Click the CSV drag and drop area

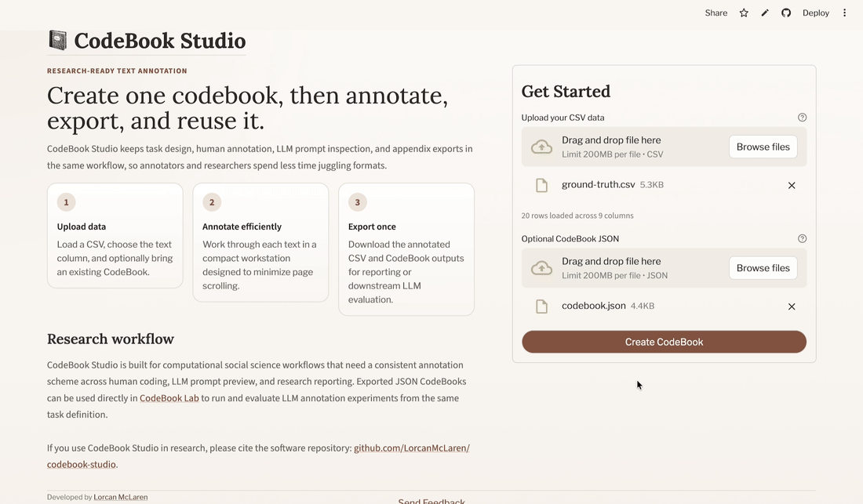[664, 147]
